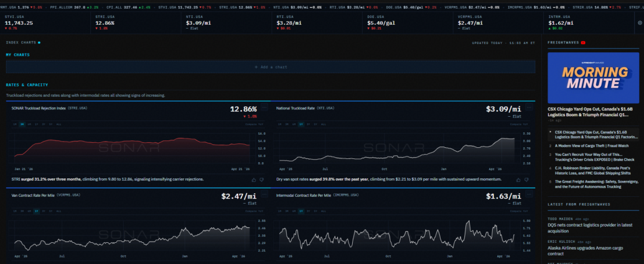Select 1M range on National Truckload Rate chart

coord(279,124)
